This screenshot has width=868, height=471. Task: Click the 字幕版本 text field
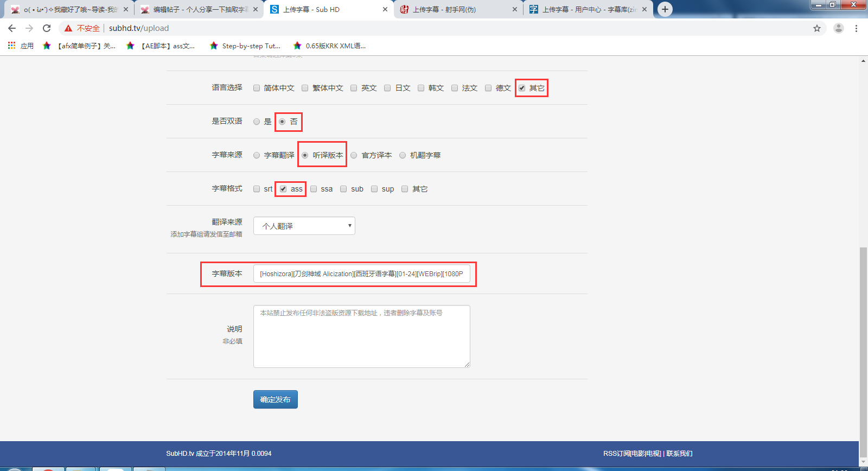coord(362,274)
